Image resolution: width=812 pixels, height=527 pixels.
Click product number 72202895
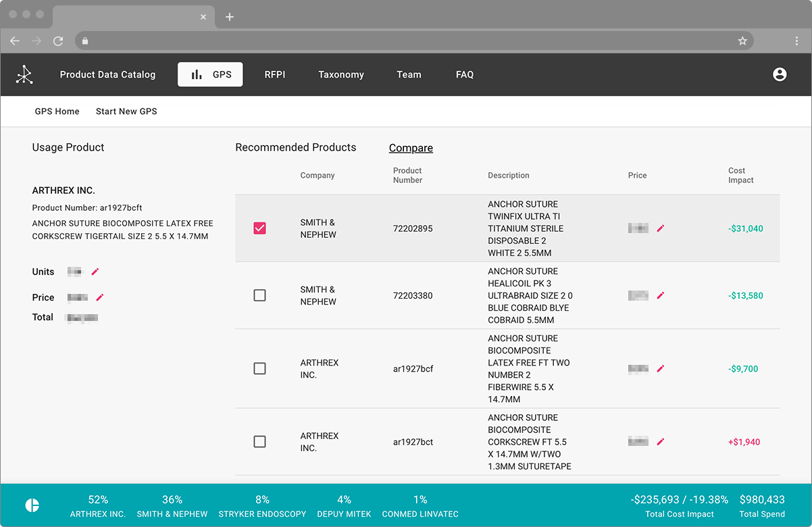pyautogui.click(x=413, y=228)
